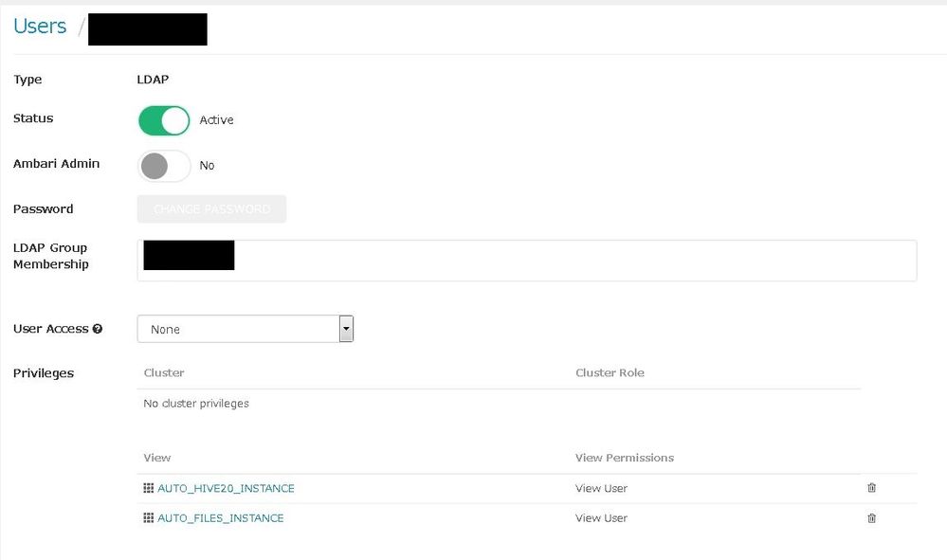This screenshot has width=947, height=560.
Task: Open the AUTO_HIVE20_INSTANCE view link
Action: [x=226, y=488]
